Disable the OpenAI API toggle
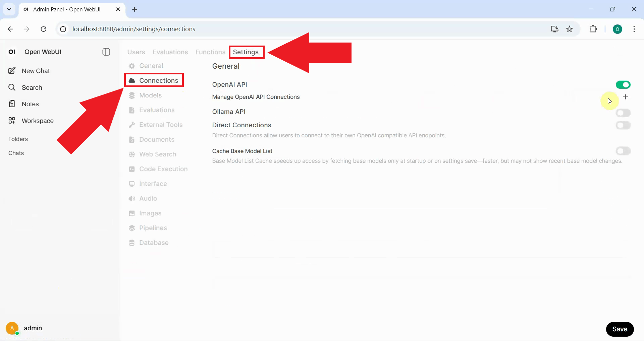This screenshot has width=644, height=341. coord(623,84)
